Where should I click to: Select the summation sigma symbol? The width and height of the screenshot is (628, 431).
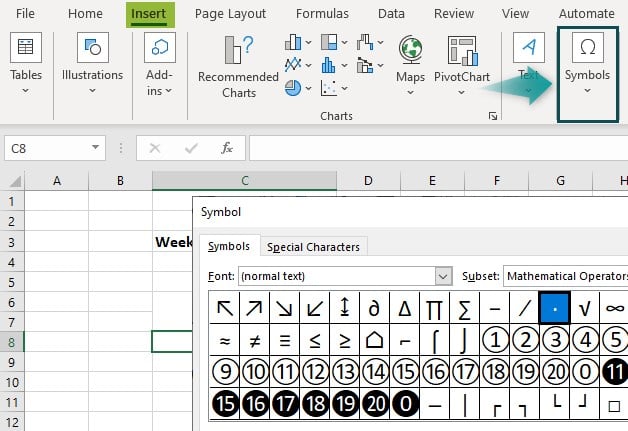pyautogui.click(x=465, y=308)
